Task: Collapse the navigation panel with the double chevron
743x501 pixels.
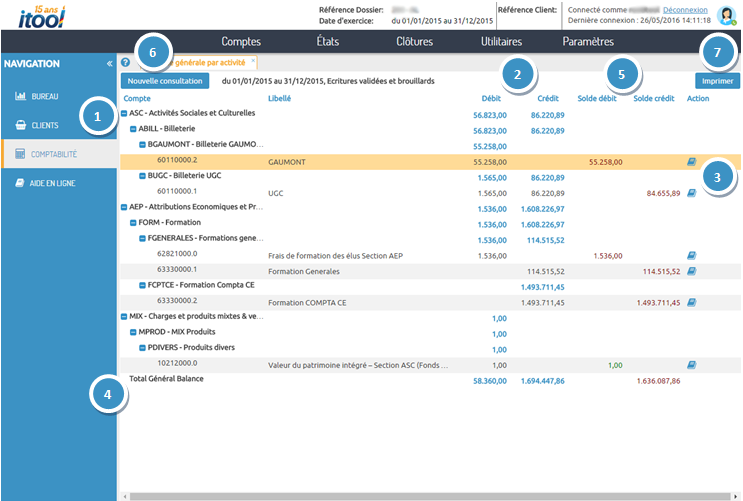Action: click(x=109, y=64)
